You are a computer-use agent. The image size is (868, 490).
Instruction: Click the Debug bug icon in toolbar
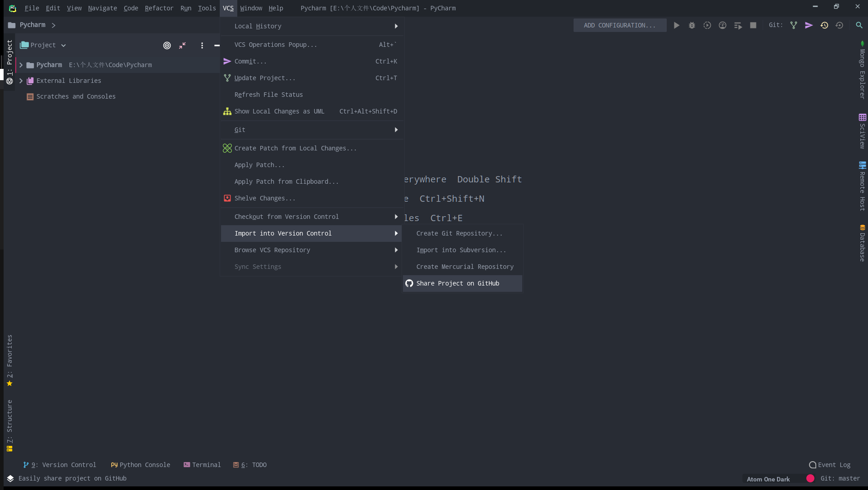[x=692, y=25]
